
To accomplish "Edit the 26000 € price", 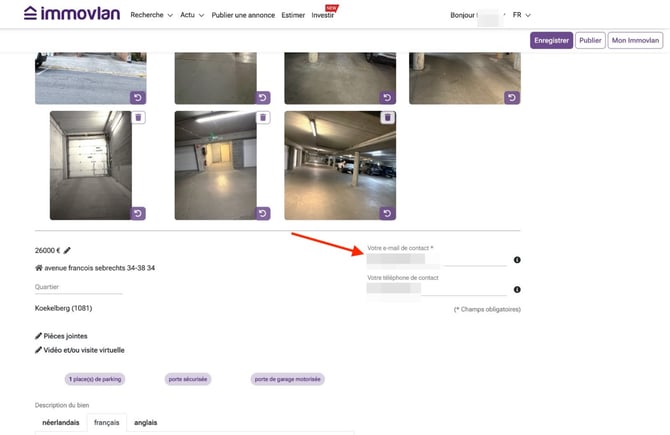I will [x=68, y=250].
